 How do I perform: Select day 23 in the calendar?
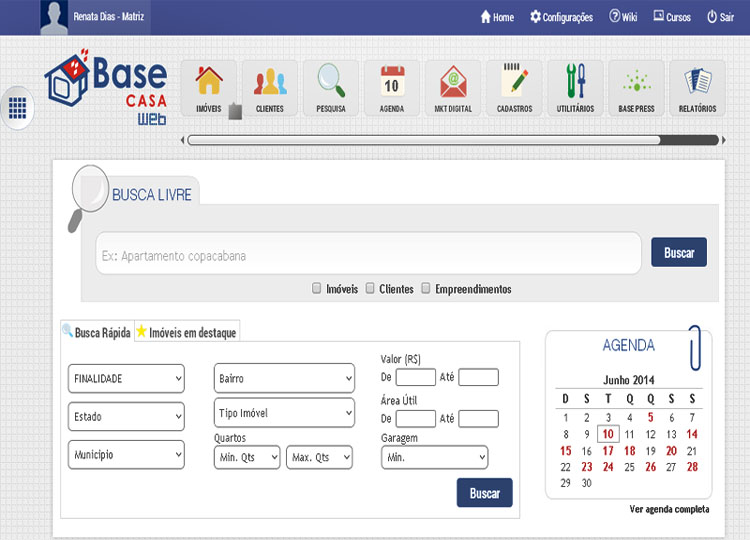[x=587, y=467]
